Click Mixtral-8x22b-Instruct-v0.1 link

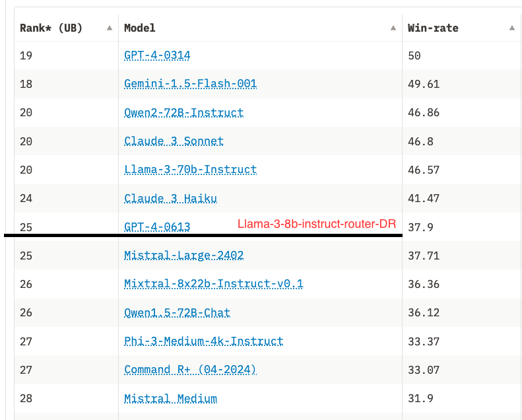(213, 284)
